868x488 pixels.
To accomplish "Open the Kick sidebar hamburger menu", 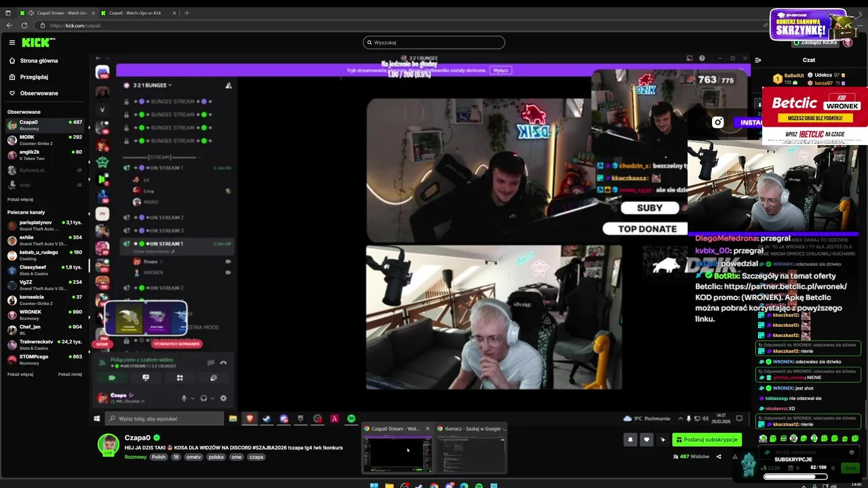I will coord(12,42).
